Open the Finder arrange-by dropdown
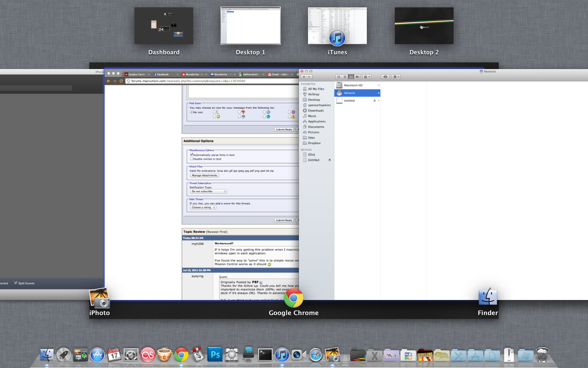 367,77
